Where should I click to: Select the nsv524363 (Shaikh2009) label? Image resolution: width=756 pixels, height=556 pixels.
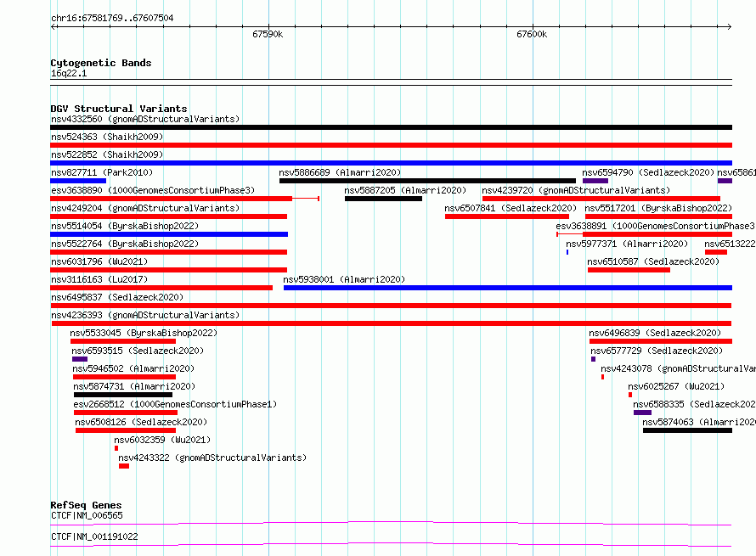pos(107,137)
